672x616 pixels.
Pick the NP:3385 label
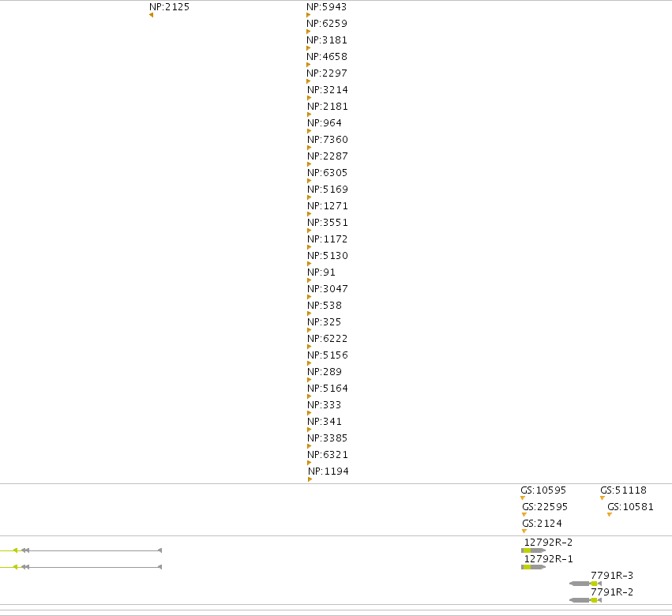[x=328, y=438]
